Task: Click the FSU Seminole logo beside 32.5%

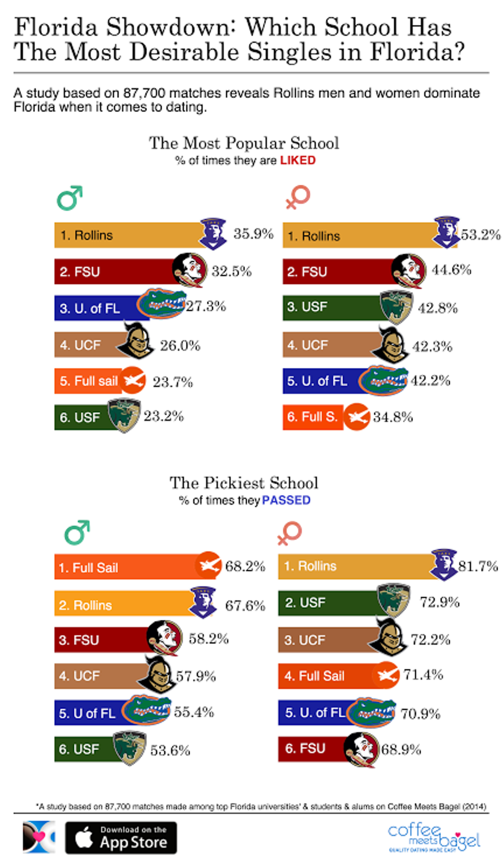Action: click(x=190, y=270)
